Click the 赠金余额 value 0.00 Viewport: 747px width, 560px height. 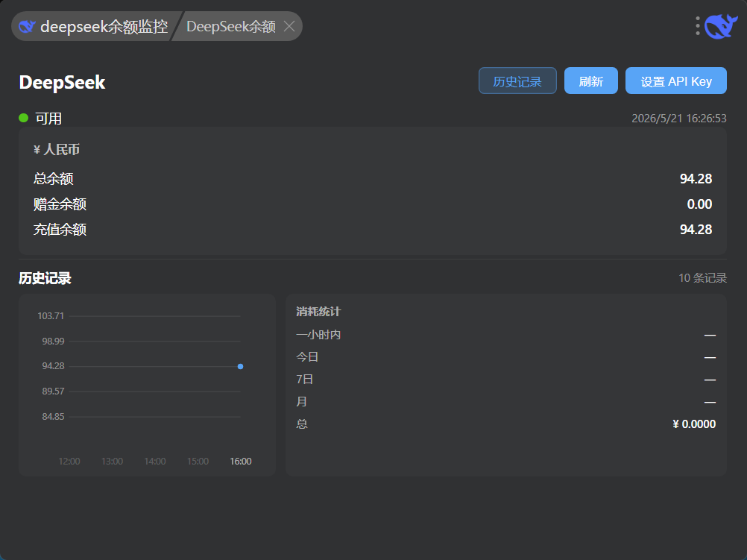tap(699, 204)
